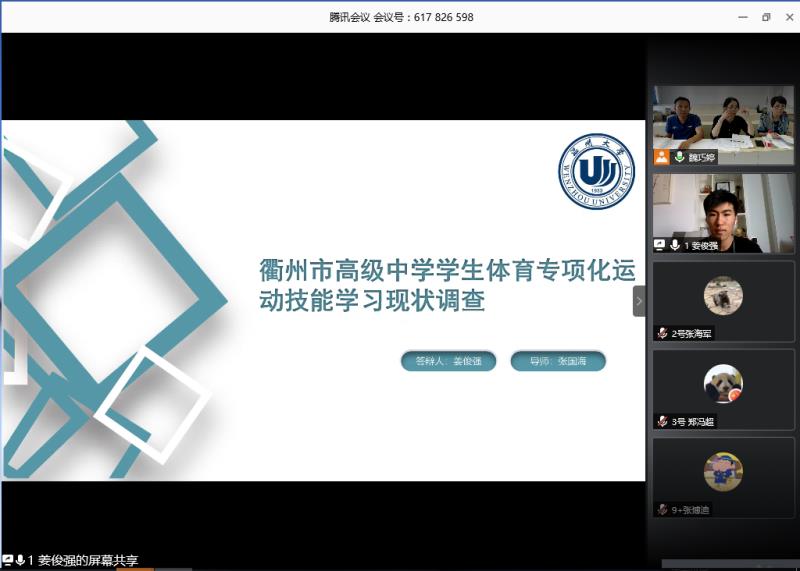
Task: Click muted mic icon for 2号张海军
Action: [662, 333]
